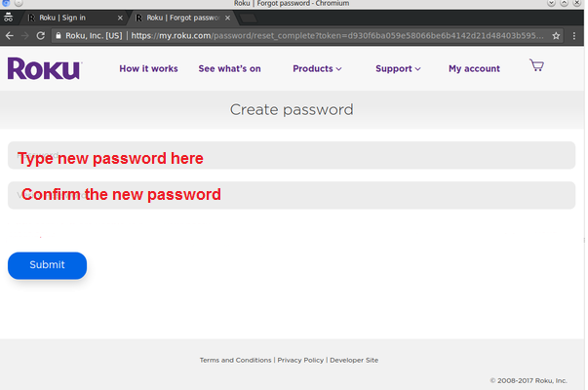Maximize the Chromium window
The width and height of the screenshot is (588, 390).
pyautogui.click(x=564, y=3)
